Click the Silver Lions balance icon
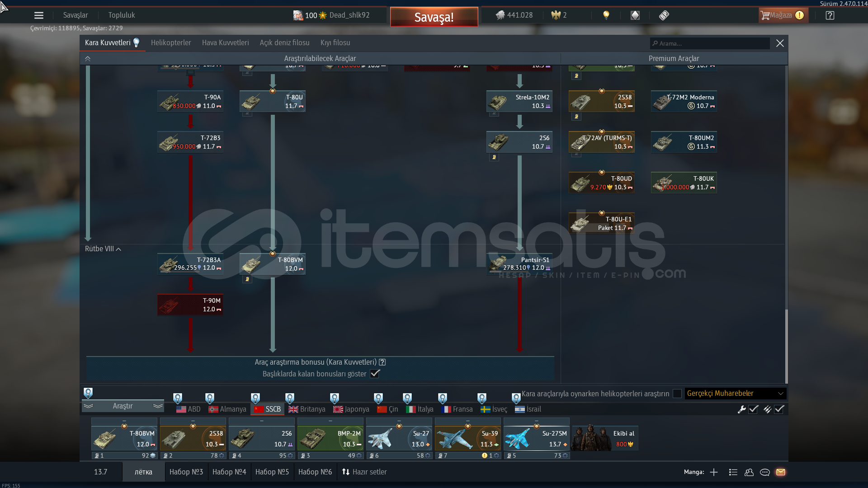Viewport: 868px width, 488px height. pyautogui.click(x=500, y=15)
